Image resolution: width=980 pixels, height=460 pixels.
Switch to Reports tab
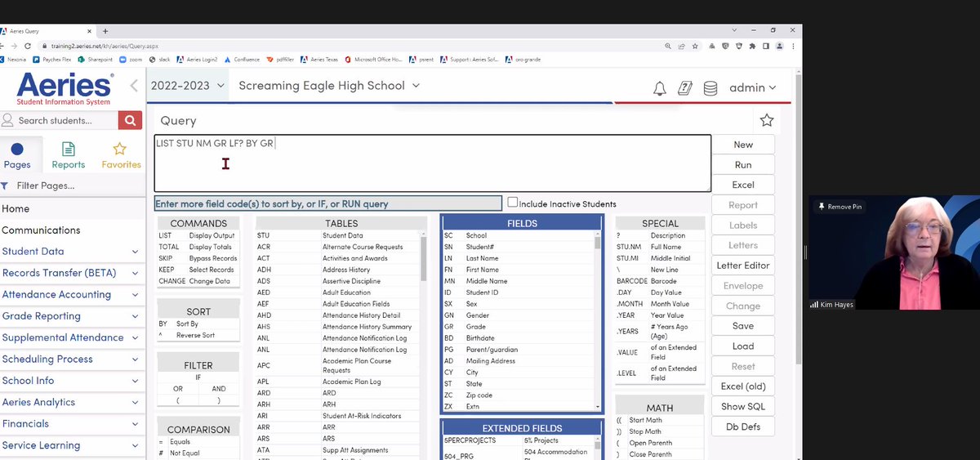[x=69, y=155]
